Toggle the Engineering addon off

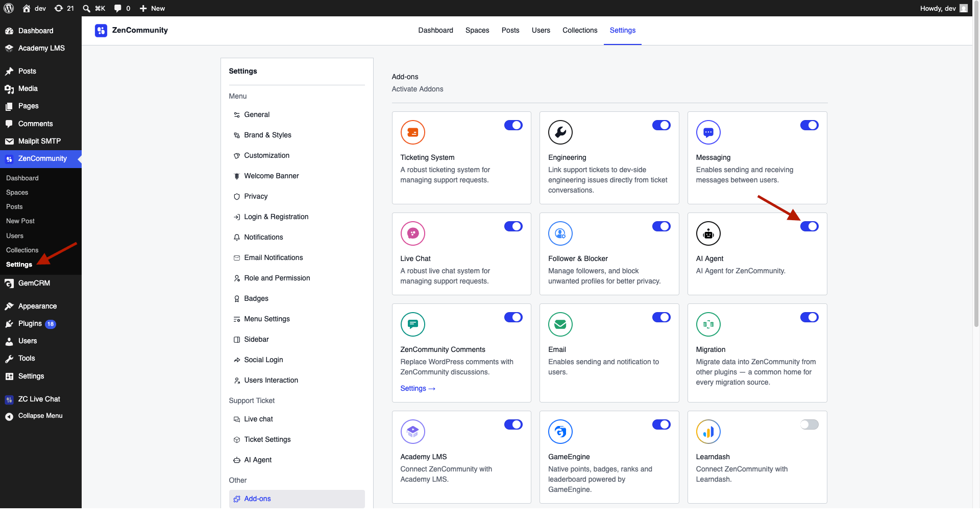click(661, 125)
